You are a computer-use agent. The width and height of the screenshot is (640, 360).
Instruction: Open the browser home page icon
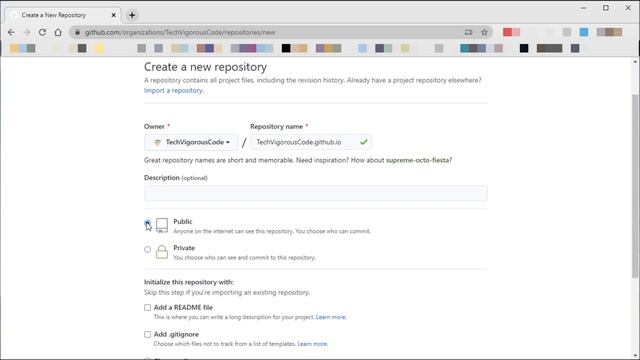(58, 32)
